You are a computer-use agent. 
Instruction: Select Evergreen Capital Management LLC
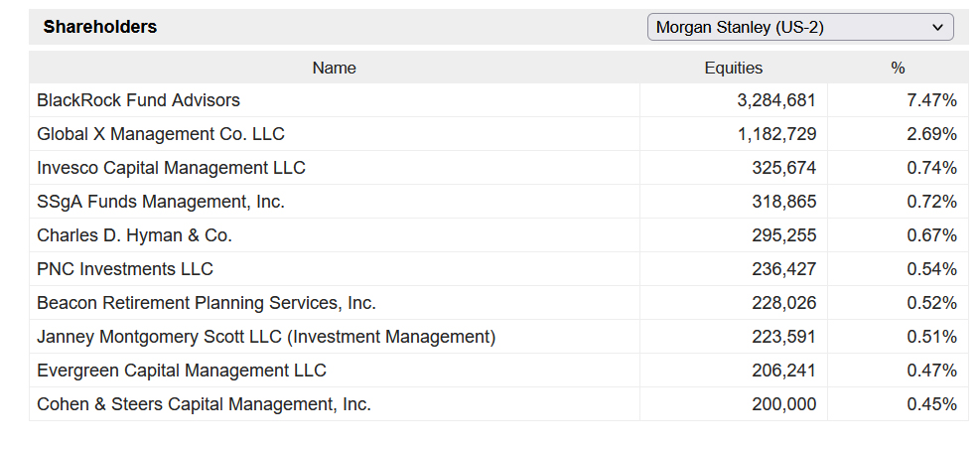pos(182,371)
